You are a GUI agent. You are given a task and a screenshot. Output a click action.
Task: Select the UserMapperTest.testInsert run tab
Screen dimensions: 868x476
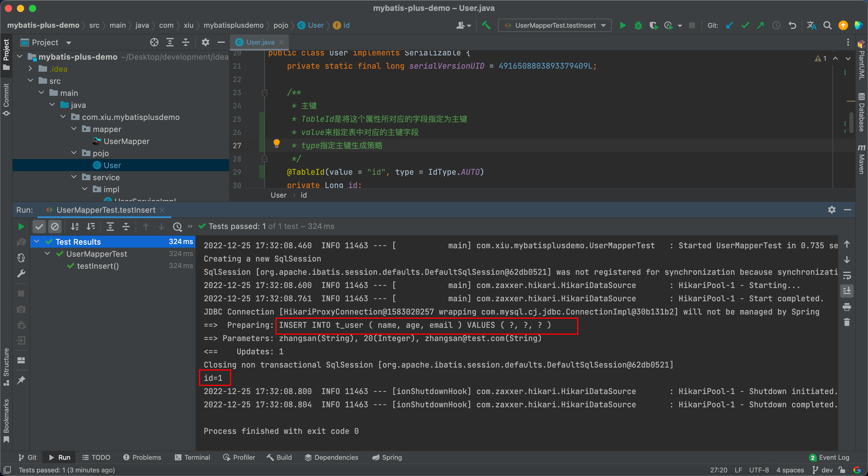pyautogui.click(x=105, y=210)
